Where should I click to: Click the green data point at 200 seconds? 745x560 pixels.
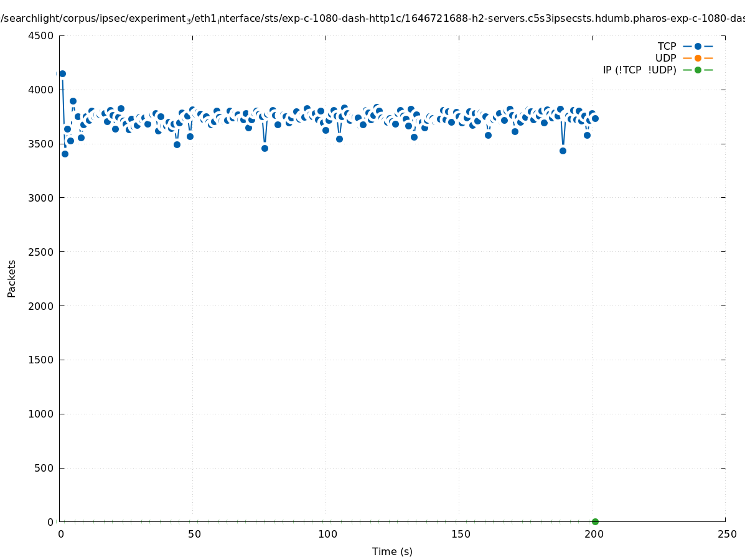coord(595,521)
